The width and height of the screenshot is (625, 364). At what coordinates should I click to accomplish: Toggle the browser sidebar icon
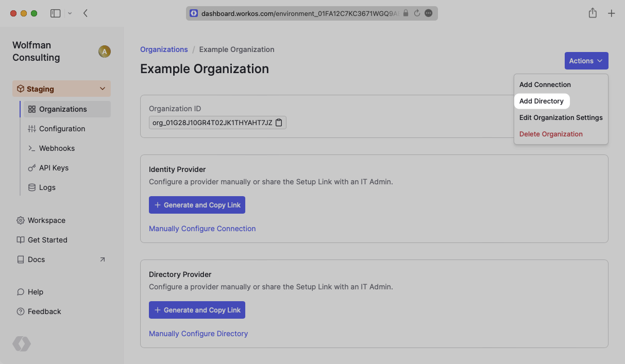[x=55, y=13]
